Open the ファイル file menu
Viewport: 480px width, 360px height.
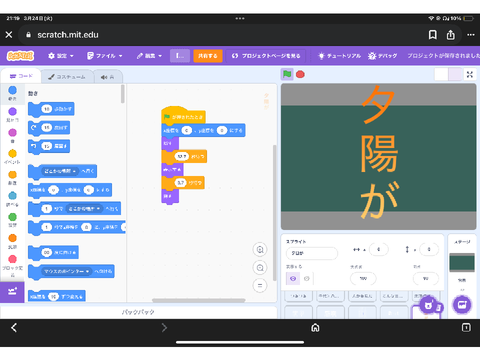coord(105,56)
